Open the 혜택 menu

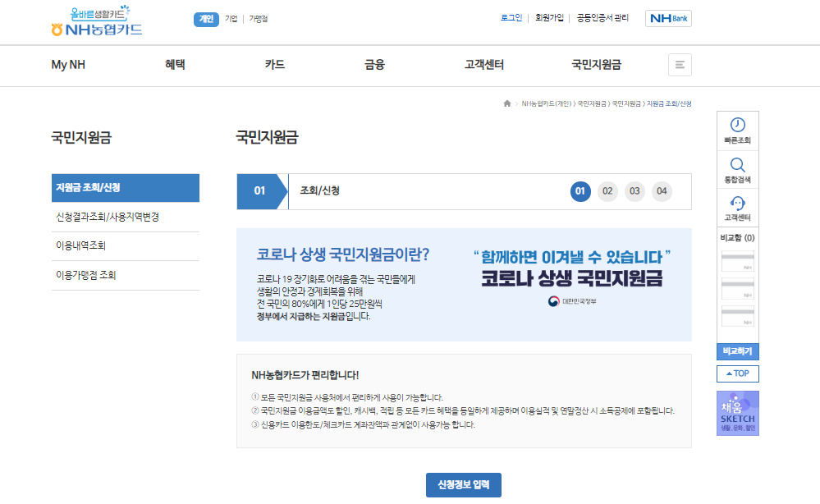175,65
